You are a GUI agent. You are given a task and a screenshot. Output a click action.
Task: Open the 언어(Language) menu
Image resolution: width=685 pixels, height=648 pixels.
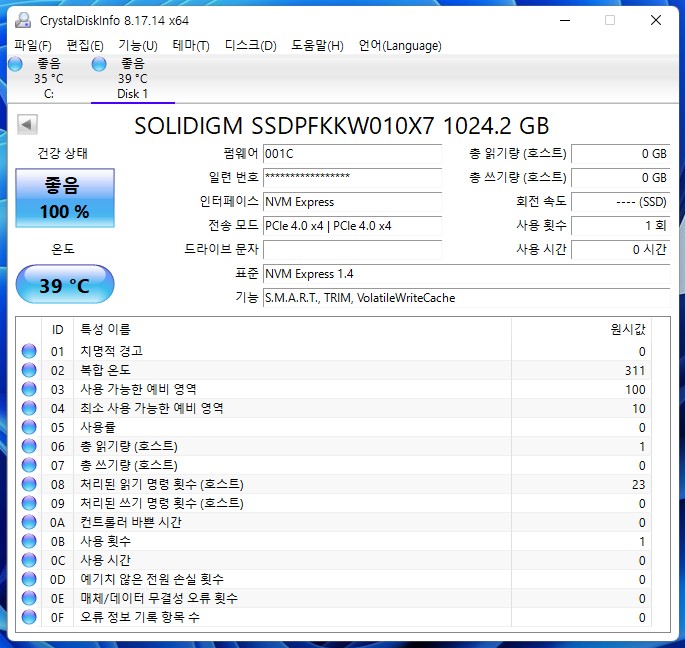click(400, 45)
